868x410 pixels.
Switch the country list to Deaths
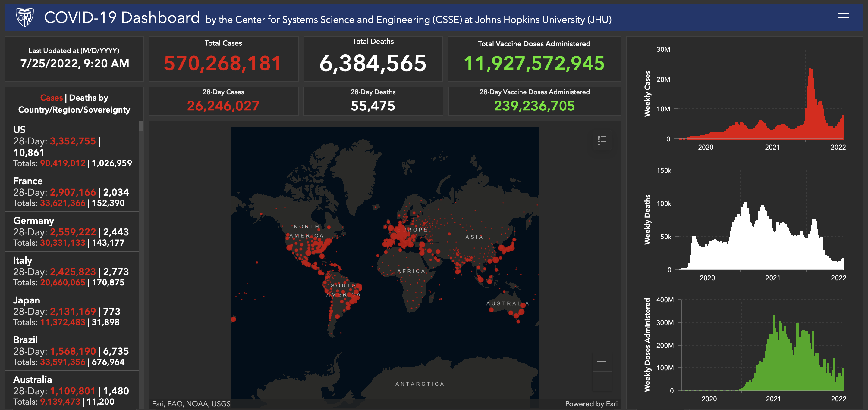tap(83, 98)
